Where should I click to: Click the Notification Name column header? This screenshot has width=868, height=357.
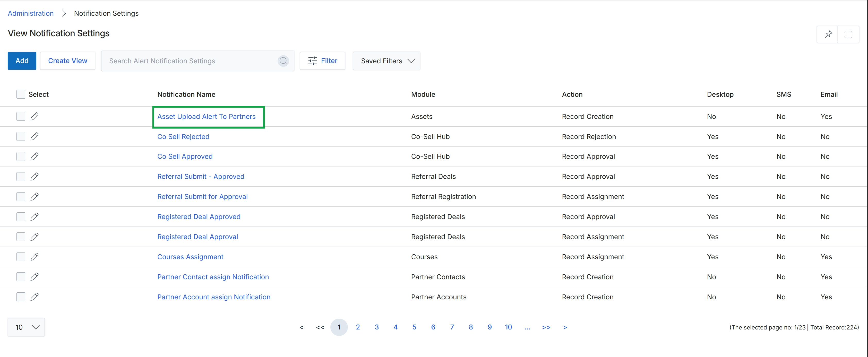tap(186, 94)
